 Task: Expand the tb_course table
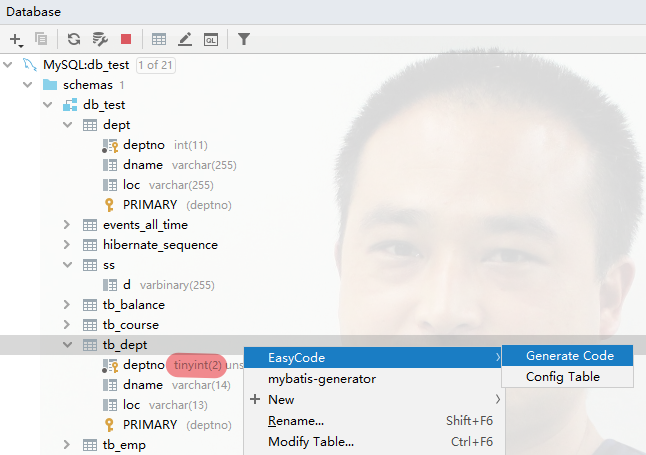(67, 325)
